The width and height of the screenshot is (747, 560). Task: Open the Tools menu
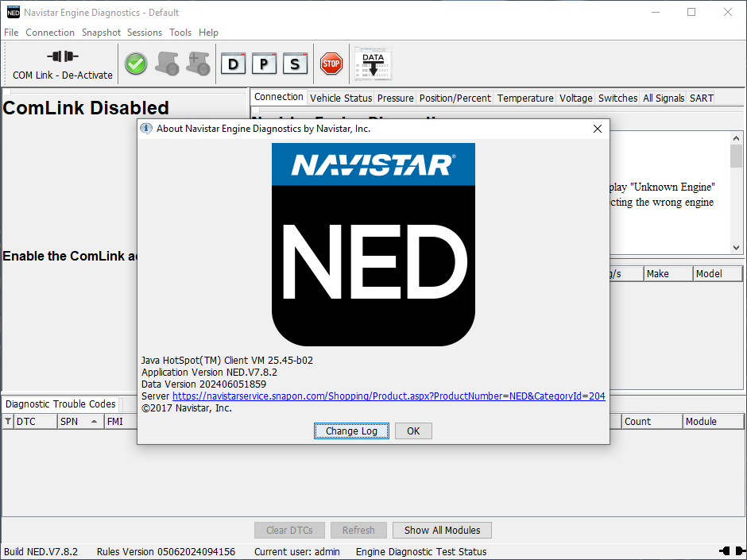180,33
